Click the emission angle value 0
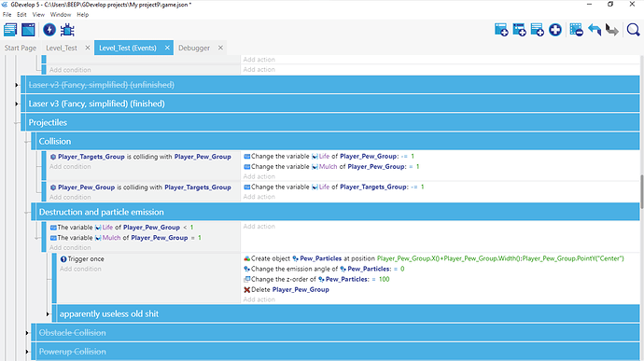The image size is (644, 361). point(402,269)
